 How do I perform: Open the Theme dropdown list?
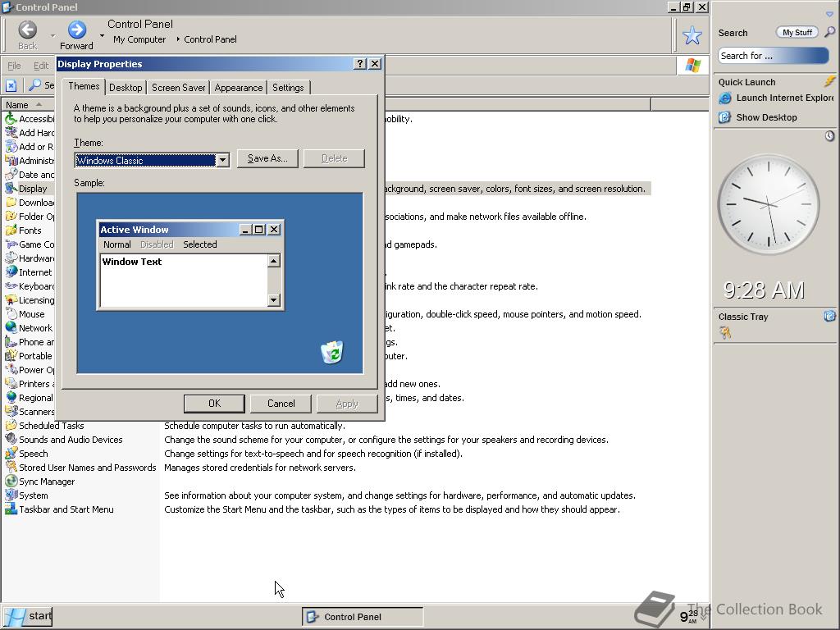[222, 160]
